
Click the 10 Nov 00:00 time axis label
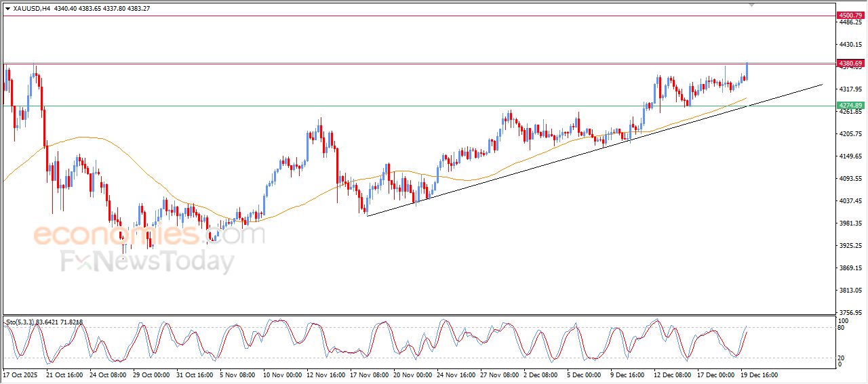[283, 375]
